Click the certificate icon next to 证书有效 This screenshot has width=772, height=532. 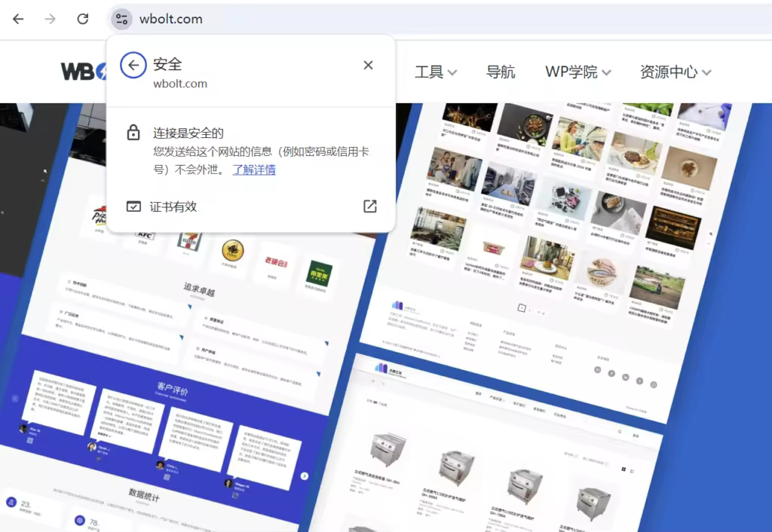click(133, 206)
